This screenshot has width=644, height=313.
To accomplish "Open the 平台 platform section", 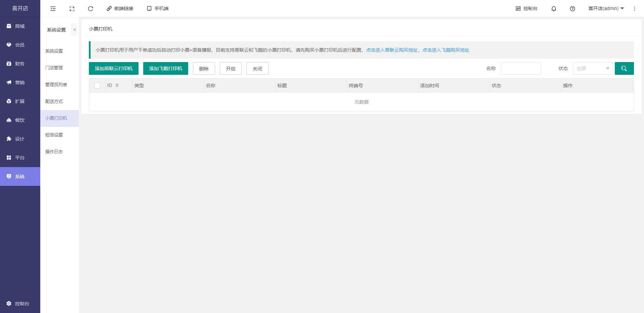I will (x=20, y=158).
